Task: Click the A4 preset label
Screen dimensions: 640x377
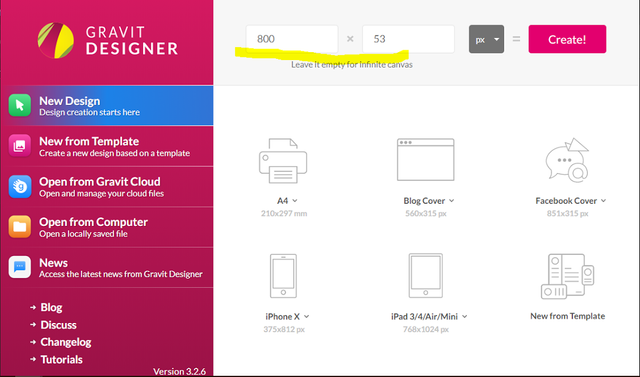Action: (282, 201)
